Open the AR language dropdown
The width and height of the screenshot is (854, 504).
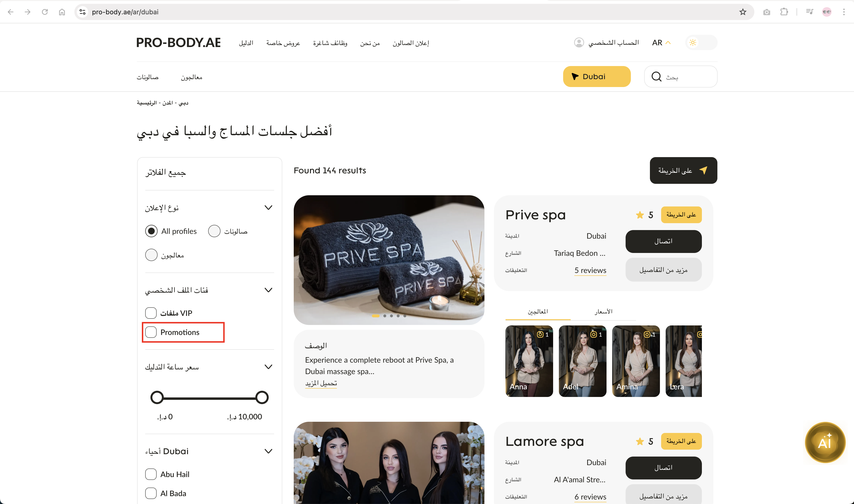pos(661,43)
